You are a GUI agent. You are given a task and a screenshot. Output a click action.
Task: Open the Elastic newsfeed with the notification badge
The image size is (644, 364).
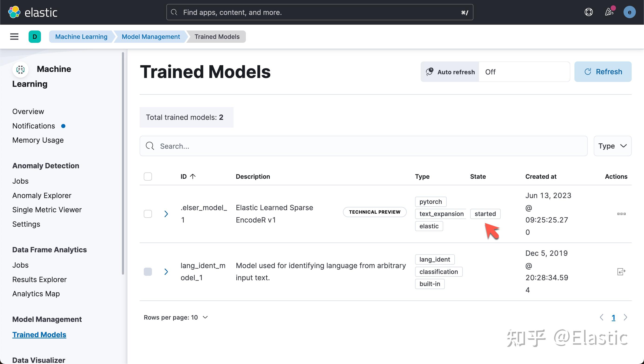click(x=609, y=12)
